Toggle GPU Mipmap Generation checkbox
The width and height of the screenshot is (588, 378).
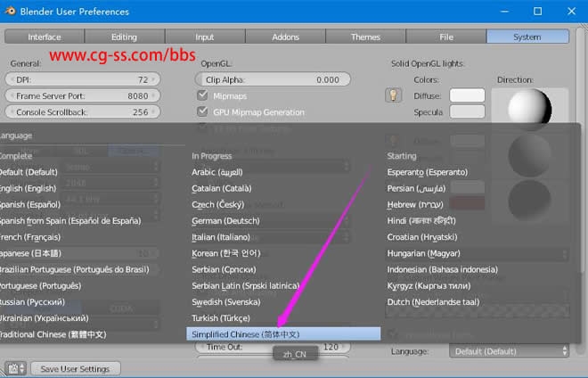coord(202,112)
